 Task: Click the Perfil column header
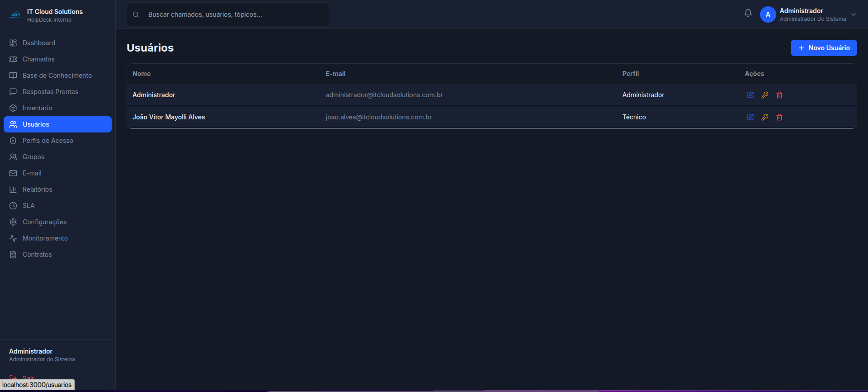[631, 74]
